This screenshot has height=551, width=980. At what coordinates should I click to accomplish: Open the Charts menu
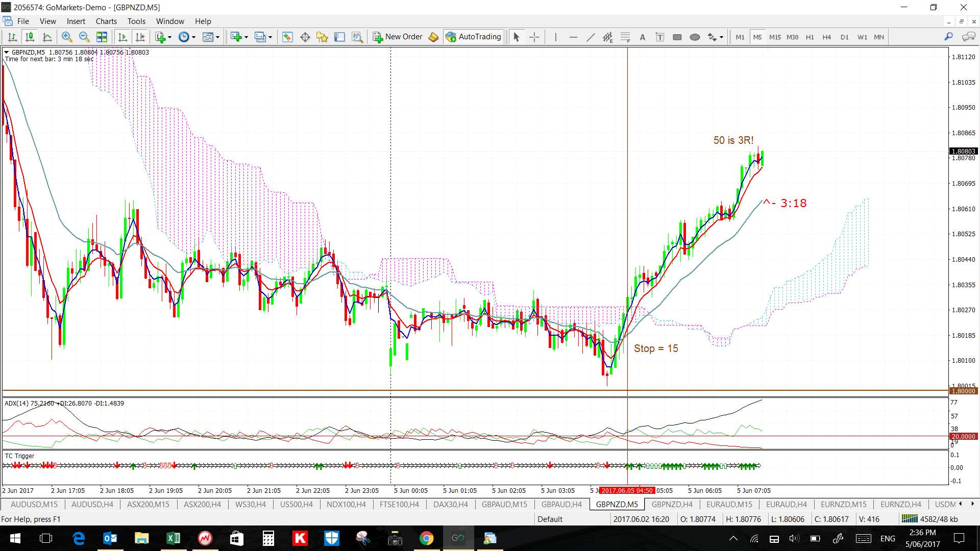point(106,21)
